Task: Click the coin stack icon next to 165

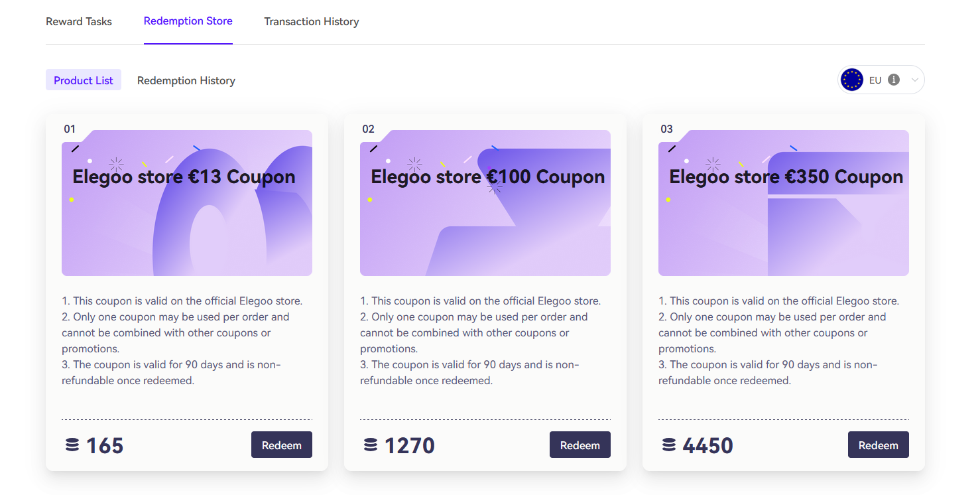Action: point(72,445)
